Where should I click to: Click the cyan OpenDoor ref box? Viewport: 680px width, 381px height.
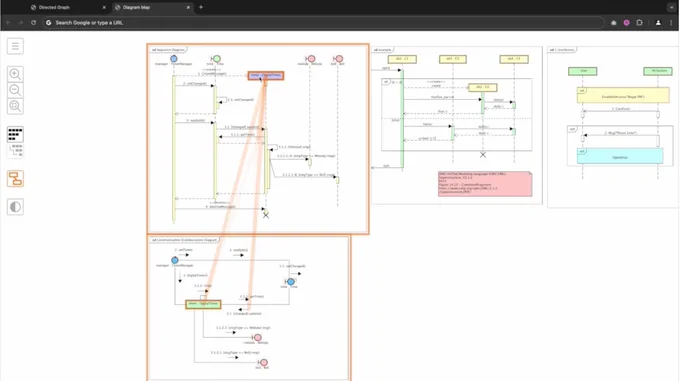[620, 156]
